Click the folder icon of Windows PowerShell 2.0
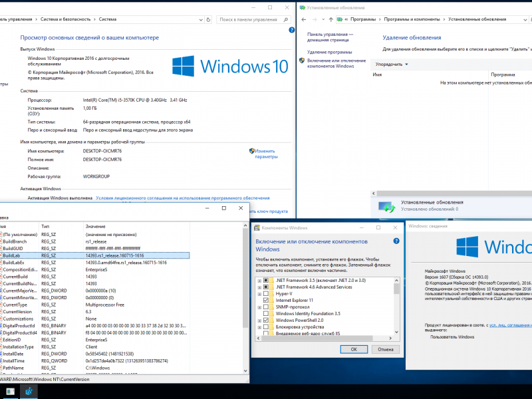 (271, 321)
